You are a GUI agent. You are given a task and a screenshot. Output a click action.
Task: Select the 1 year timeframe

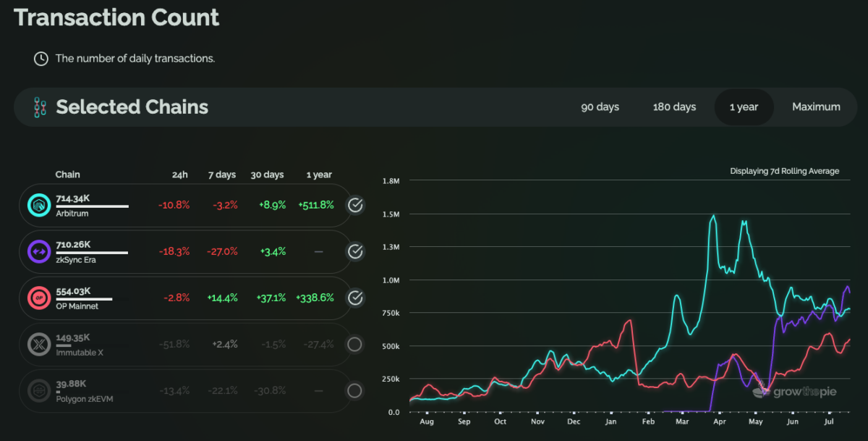pyautogui.click(x=744, y=107)
